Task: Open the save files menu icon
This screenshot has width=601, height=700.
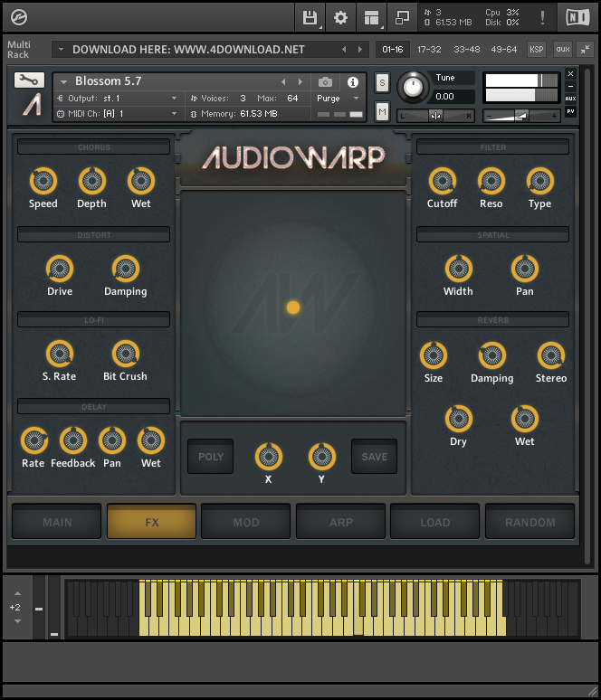Action: [310, 18]
